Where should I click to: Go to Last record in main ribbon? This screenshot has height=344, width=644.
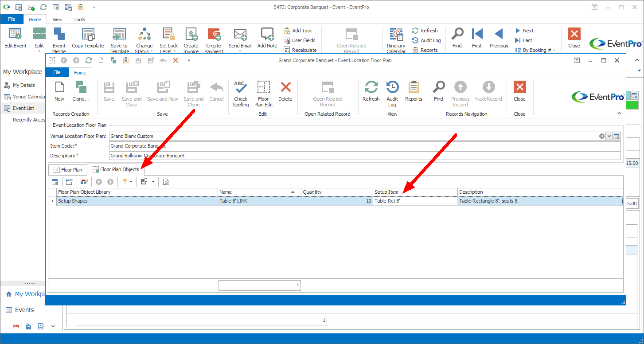(x=523, y=40)
